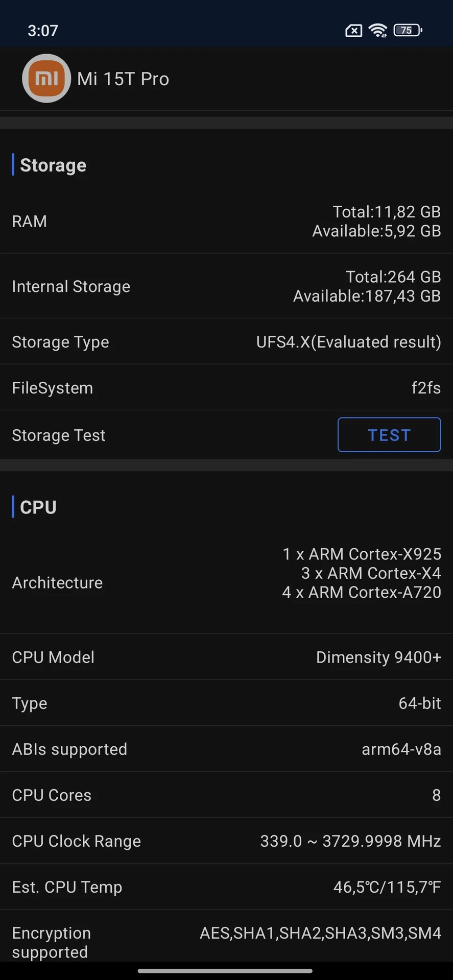The height and width of the screenshot is (980, 453).
Task: Tap the CPU Clock Range row
Action: point(226,841)
